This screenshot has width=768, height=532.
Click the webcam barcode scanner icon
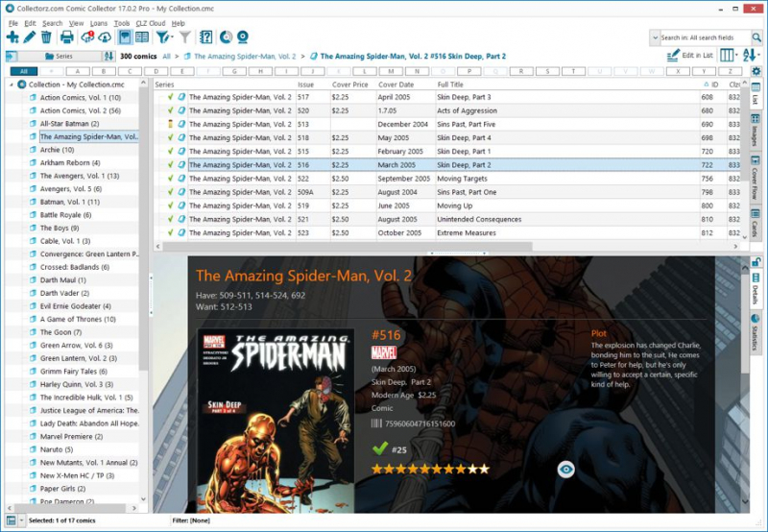point(243,37)
